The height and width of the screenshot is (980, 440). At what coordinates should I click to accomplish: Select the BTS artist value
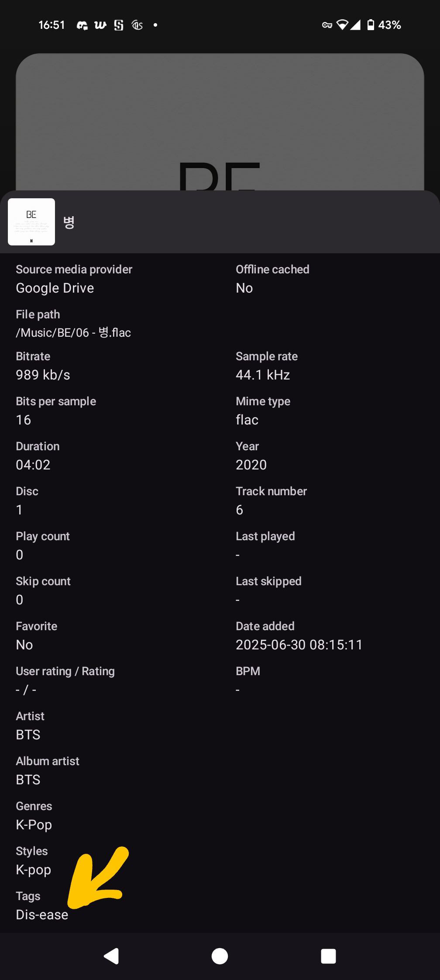[28, 735]
